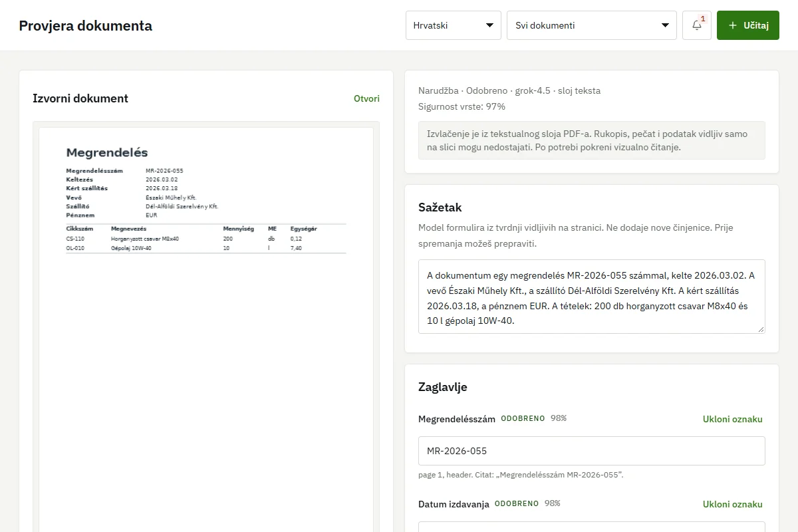Click the text-layer extraction notice box
The image size is (798, 532).
[x=592, y=140]
